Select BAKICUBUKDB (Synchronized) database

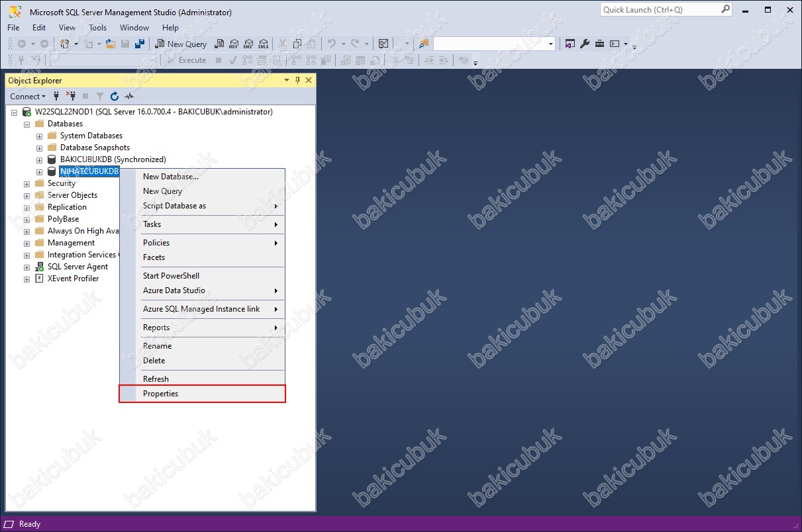pyautogui.click(x=113, y=159)
